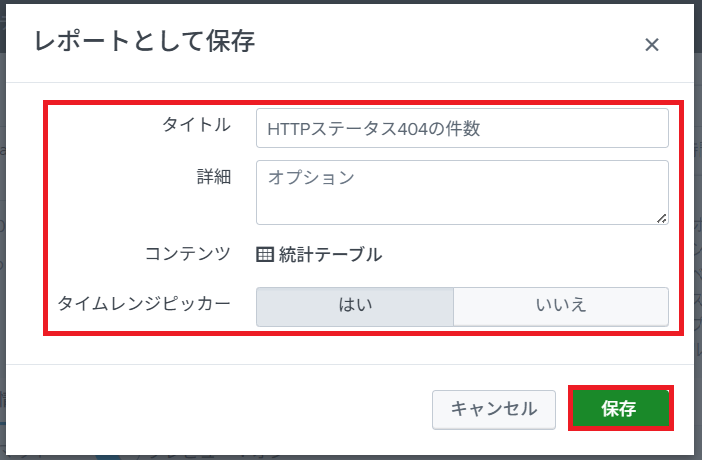The height and width of the screenshot is (460, 702).
Task: Click the レポートとして保存 dialog heading
Action: coord(145,42)
